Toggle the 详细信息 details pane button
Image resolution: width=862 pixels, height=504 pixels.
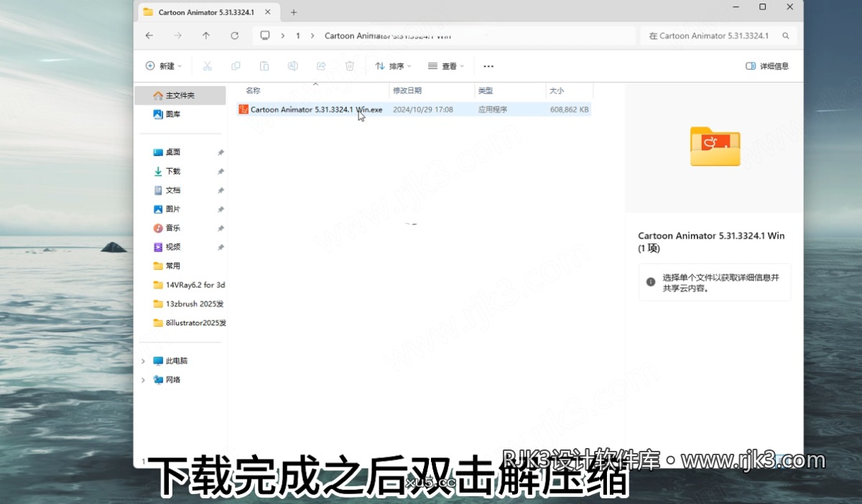coord(767,66)
